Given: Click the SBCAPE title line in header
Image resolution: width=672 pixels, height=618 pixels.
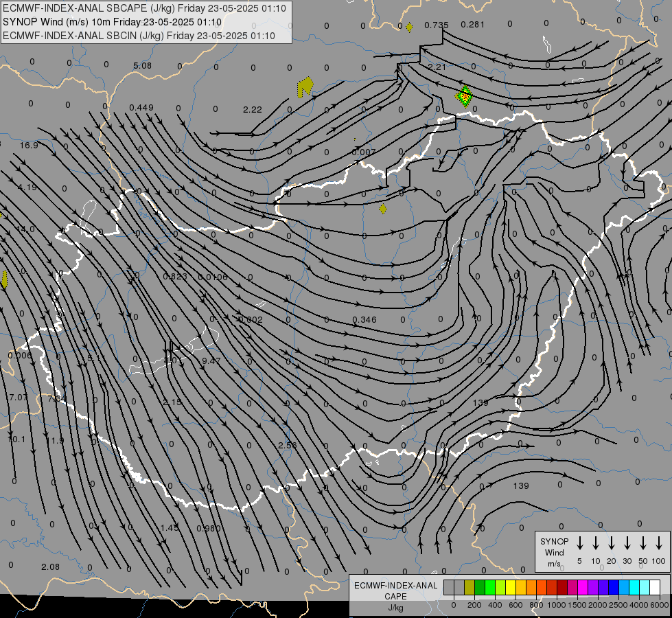Looking at the screenshot, I should click(144, 8).
